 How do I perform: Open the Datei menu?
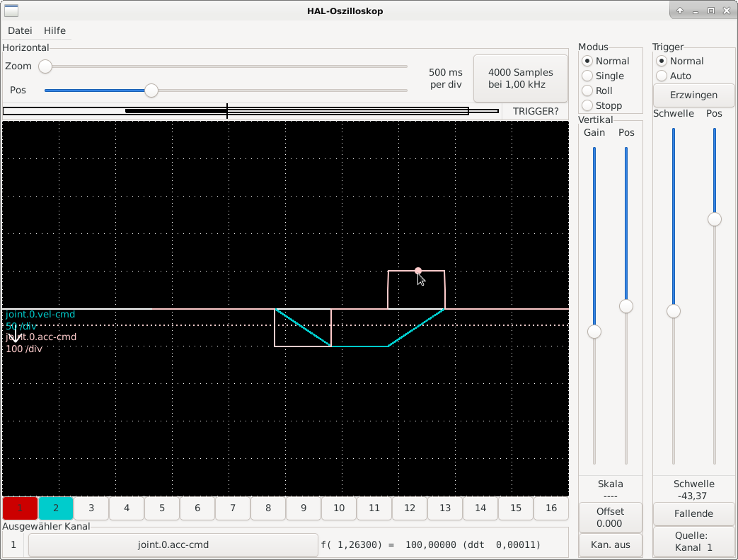pos(20,30)
